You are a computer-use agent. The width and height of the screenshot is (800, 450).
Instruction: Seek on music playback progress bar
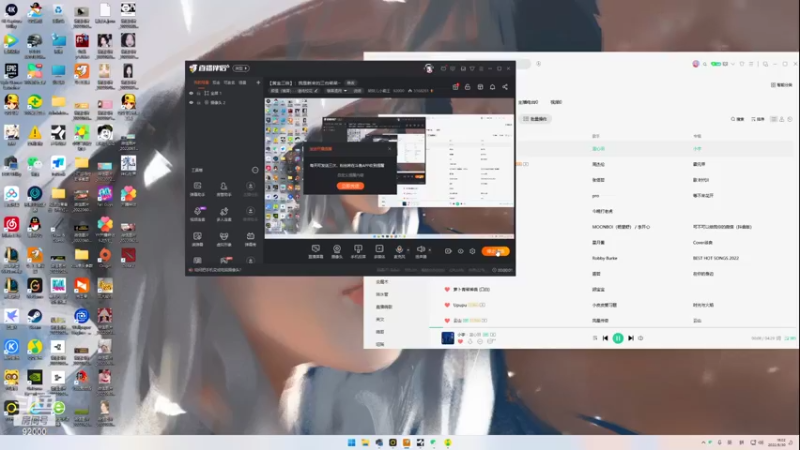614,327
